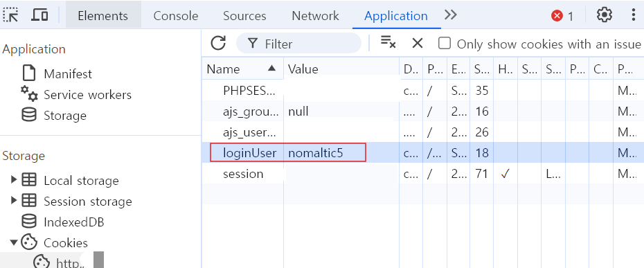644x268 pixels.
Task: Open the error count indicator showing 1
Action: tap(562, 16)
